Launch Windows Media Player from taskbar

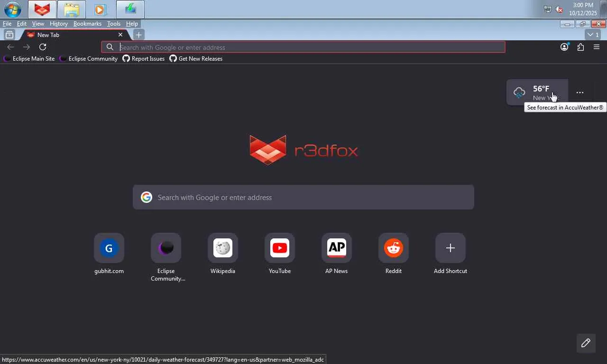[x=100, y=9]
